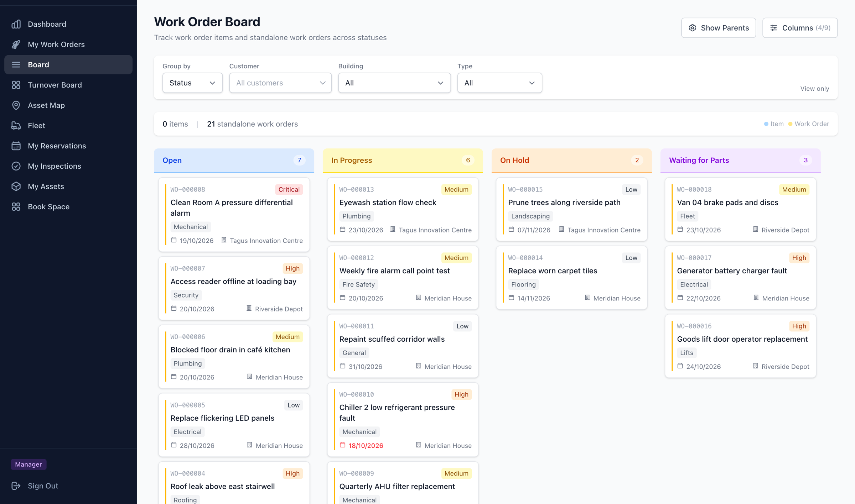Click the Show Parents button

click(719, 28)
